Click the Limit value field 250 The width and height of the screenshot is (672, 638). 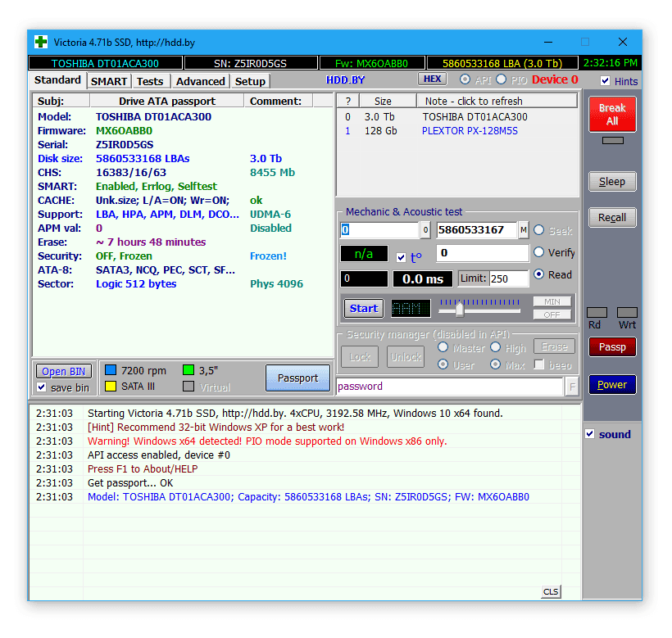point(509,278)
